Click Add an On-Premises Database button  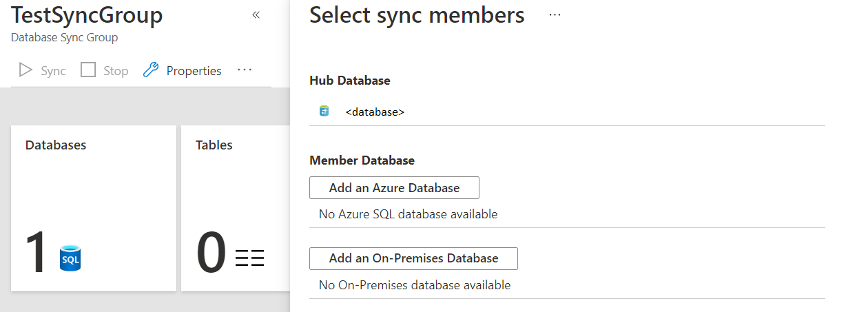[413, 258]
